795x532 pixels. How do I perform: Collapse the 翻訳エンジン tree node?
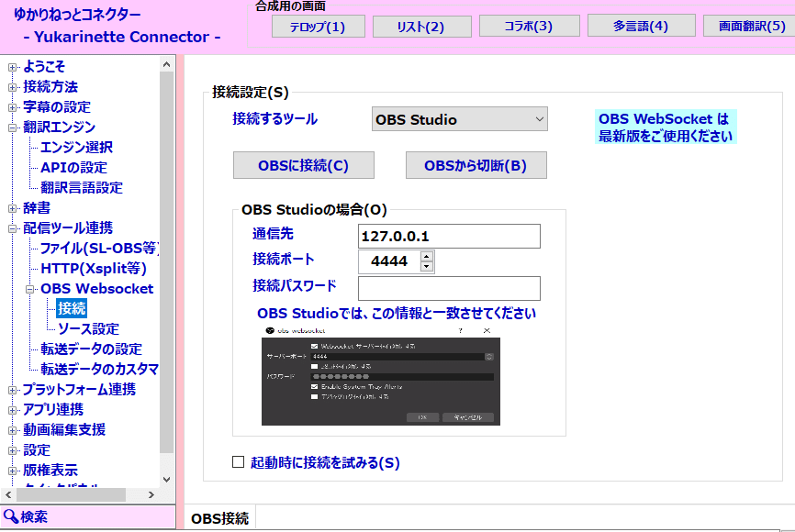(13, 127)
